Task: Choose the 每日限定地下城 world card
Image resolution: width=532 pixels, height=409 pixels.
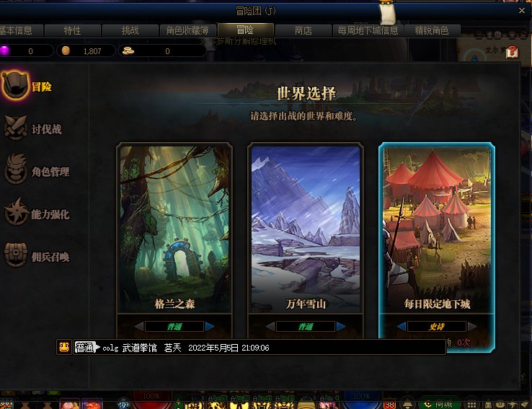Action: click(x=437, y=228)
